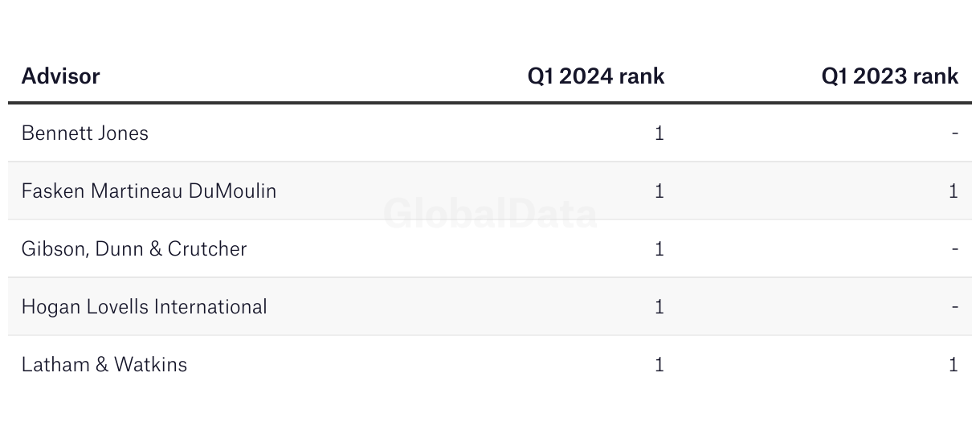Select Hogan Lovells Q1 2024 rank value
Viewport: 980px width, 426px height.
[659, 306]
